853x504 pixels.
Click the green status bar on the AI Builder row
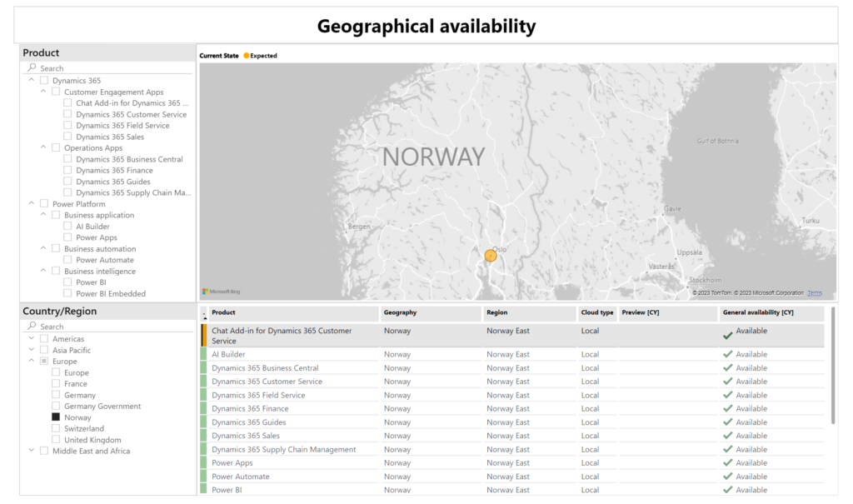(204, 354)
